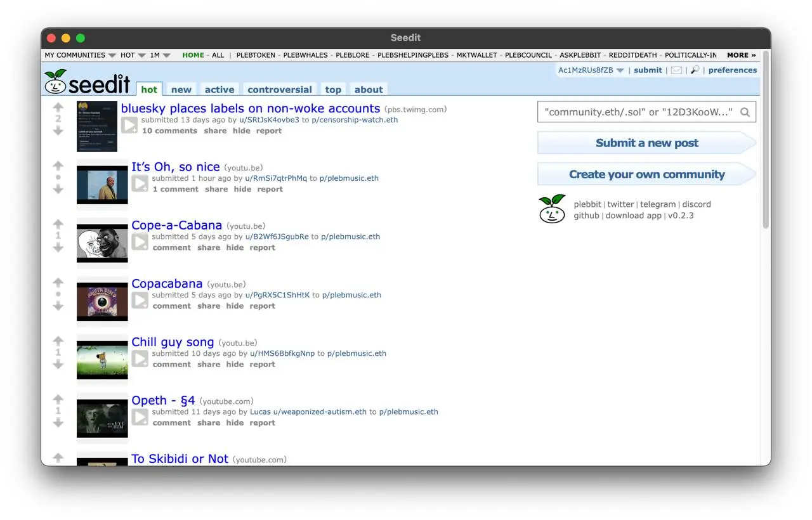This screenshot has height=520, width=812.
Task: Click the vertical page scrollbar
Action: pos(766,140)
